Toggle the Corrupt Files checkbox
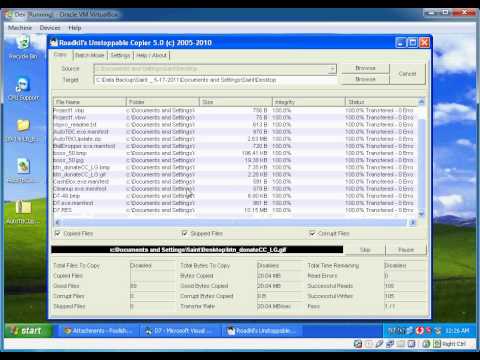Screen dimensions: 480x360 pos(312,233)
